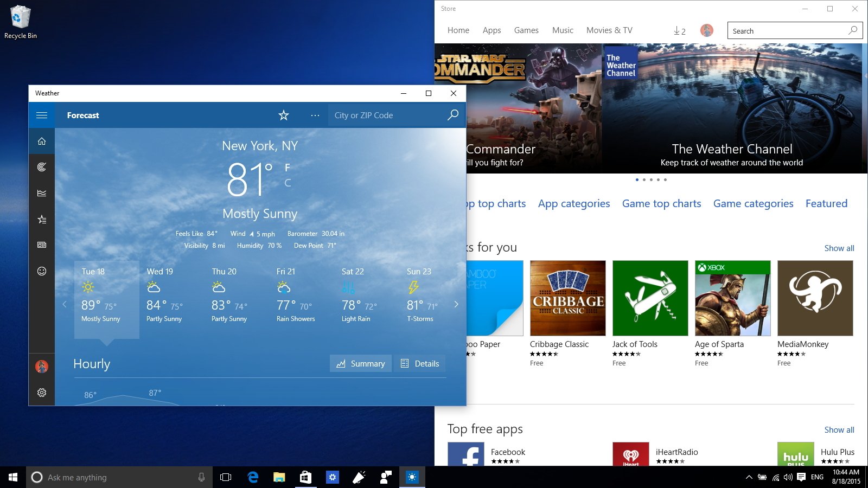
Task: Add New York to favorites with star
Action: (x=284, y=115)
